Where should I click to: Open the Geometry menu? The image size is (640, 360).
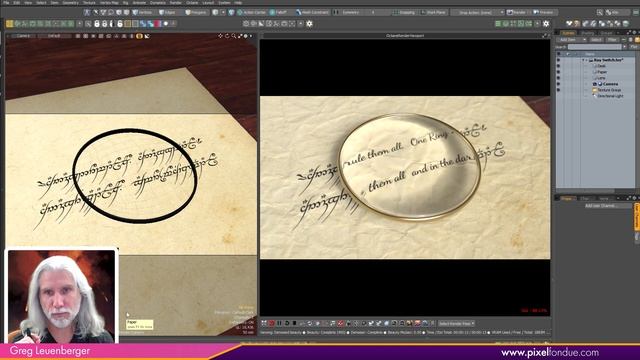(x=71, y=2)
